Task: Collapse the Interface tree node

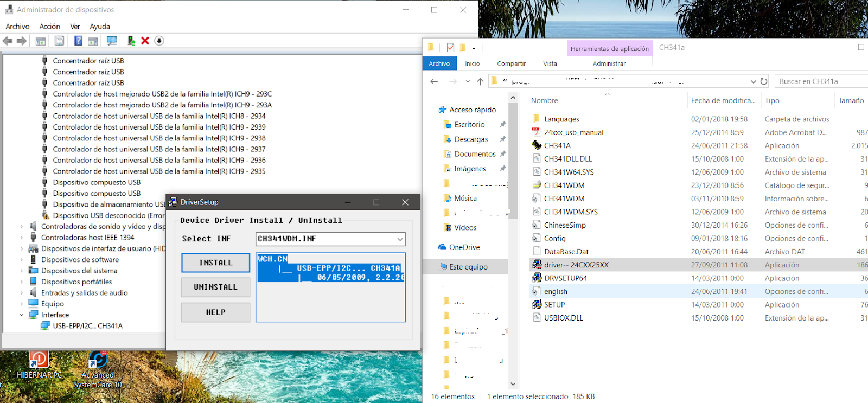Action: coord(22,315)
